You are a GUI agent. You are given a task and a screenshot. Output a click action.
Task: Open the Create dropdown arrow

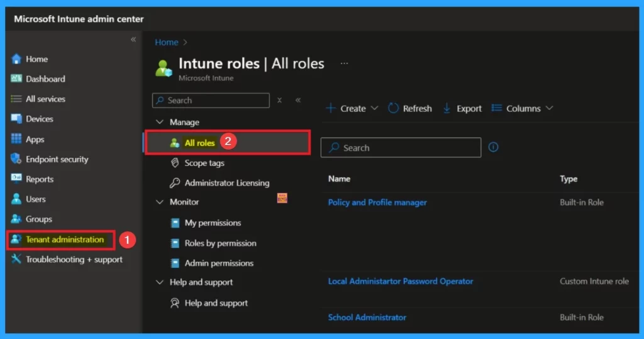[x=374, y=108]
